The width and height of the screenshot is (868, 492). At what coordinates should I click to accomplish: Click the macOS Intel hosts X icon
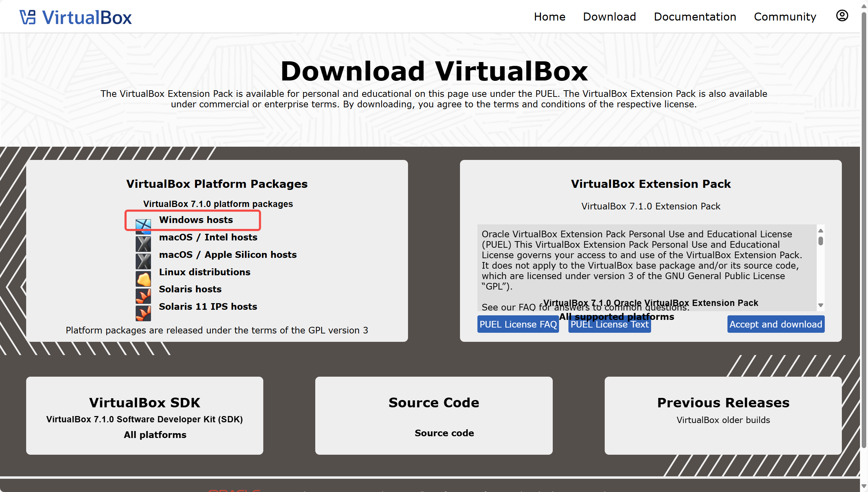[143, 244]
